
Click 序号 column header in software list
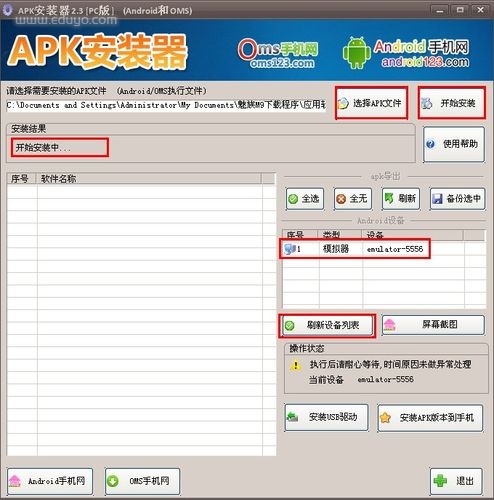21,179
